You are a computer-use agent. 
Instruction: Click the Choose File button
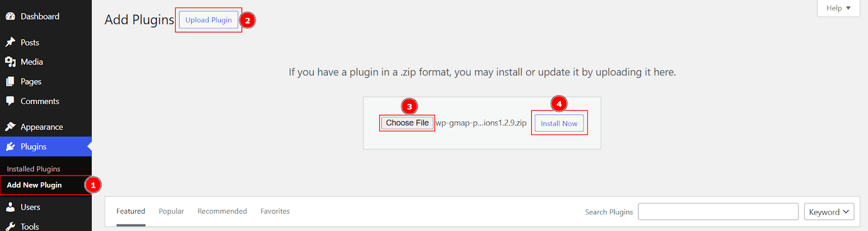pyautogui.click(x=407, y=123)
